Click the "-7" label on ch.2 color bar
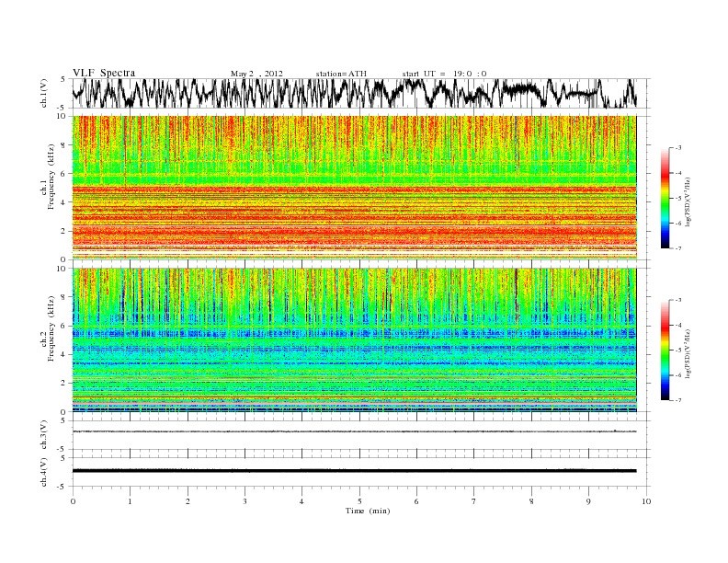 tap(677, 400)
